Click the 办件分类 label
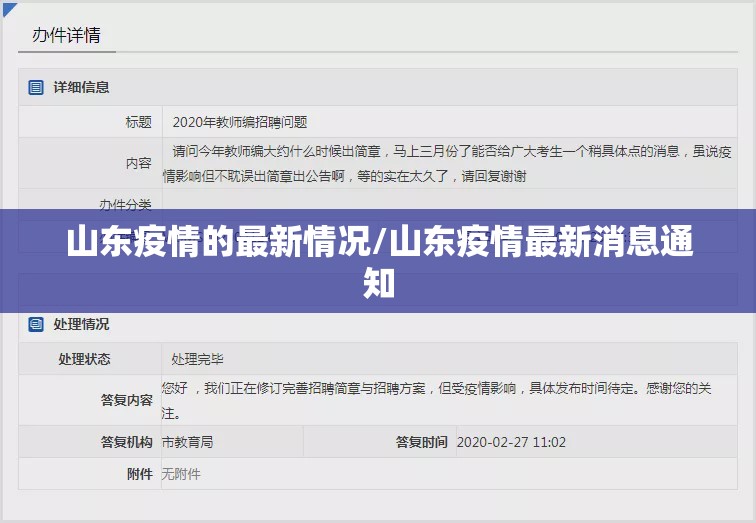The width and height of the screenshot is (756, 523). coord(125,204)
